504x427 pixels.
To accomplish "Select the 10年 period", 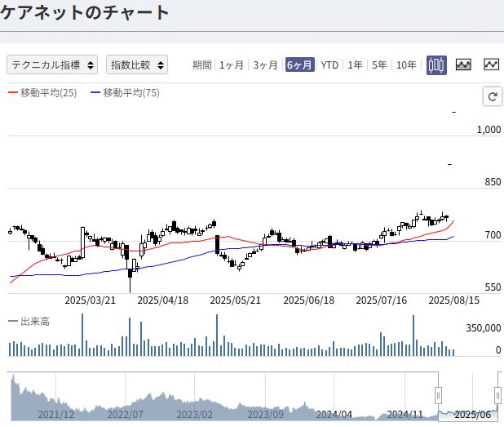I will [406, 65].
